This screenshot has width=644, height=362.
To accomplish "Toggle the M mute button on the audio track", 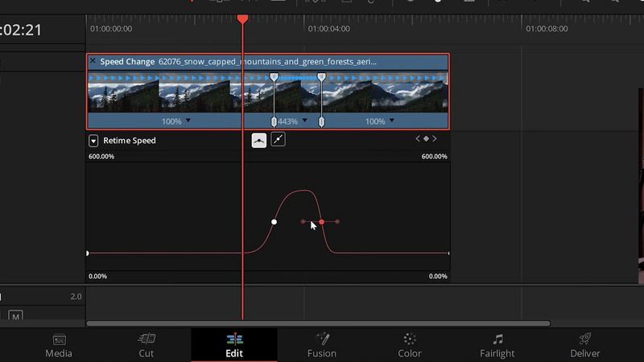I will click(x=15, y=317).
